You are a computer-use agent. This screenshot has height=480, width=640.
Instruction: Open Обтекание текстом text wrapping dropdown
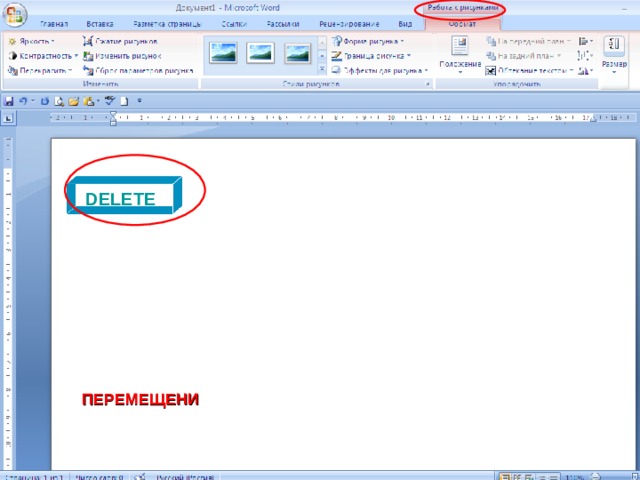tap(529, 71)
